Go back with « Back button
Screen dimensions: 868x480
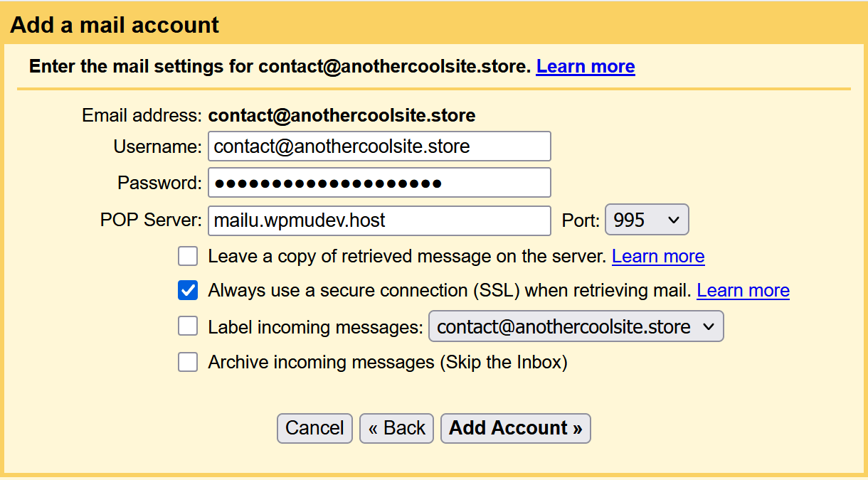(x=396, y=428)
